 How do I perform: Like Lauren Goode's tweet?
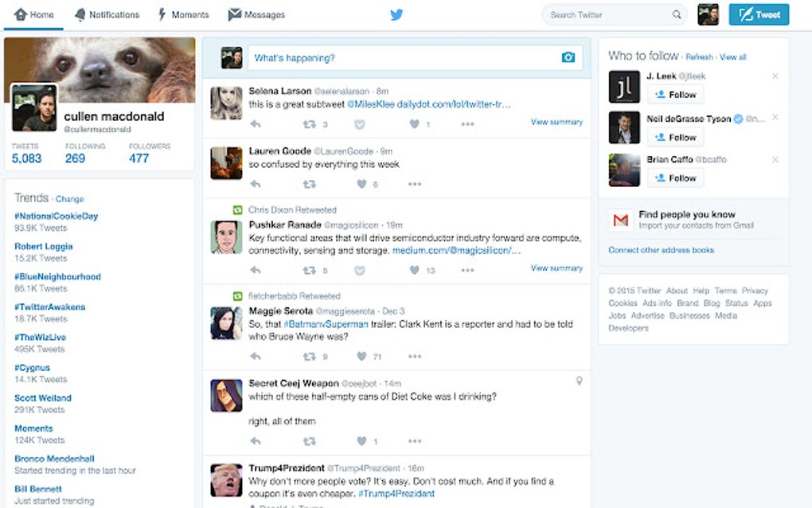click(361, 184)
